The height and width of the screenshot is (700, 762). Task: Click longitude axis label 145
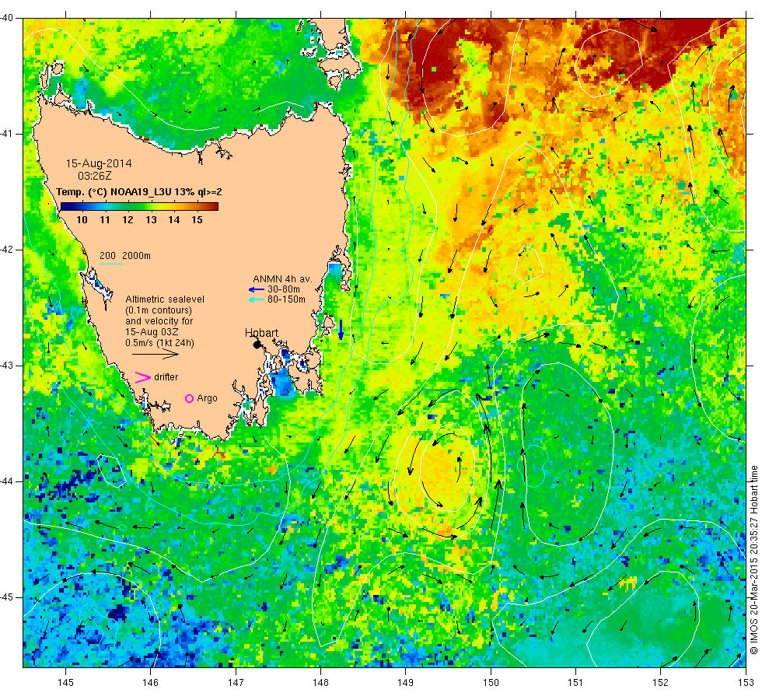(x=65, y=683)
